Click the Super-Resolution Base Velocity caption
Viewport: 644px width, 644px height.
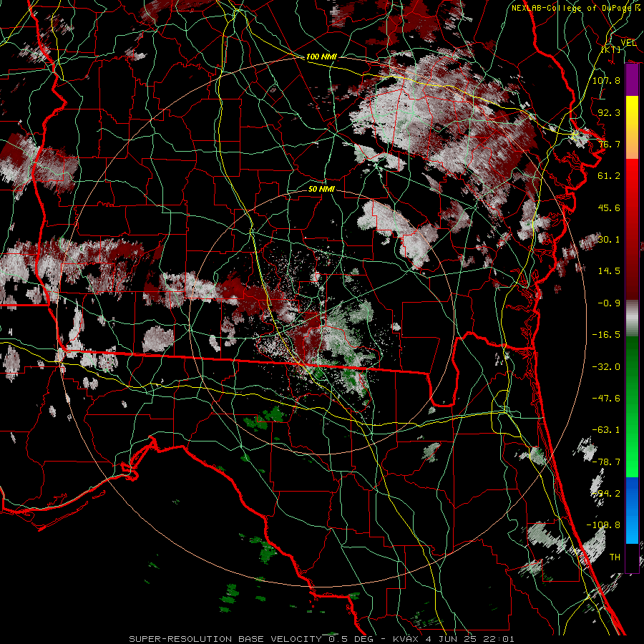point(321,639)
